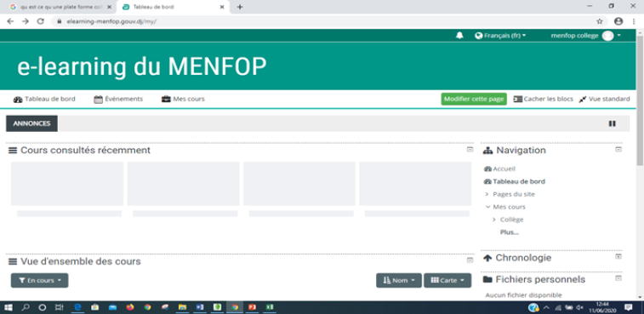Open the En cours filter dropdown
The width and height of the screenshot is (644, 314).
tap(39, 280)
